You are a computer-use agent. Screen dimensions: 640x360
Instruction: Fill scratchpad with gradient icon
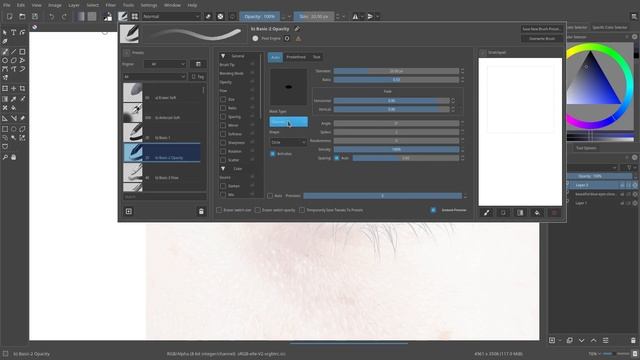coord(520,213)
